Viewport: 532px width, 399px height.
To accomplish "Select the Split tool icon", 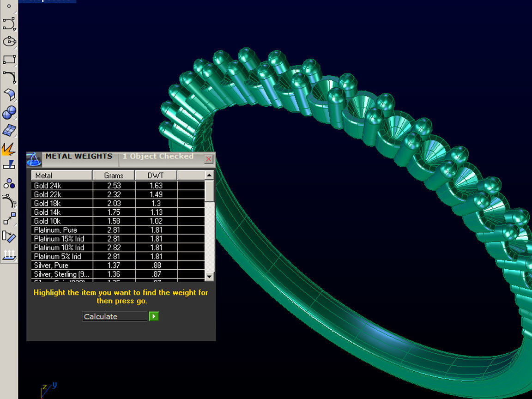I will coord(9,165).
